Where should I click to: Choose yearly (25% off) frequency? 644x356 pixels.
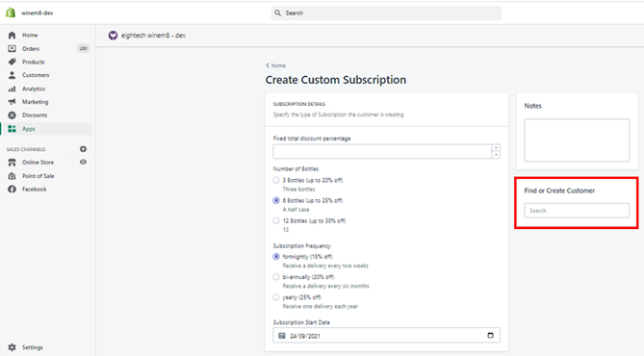276,297
